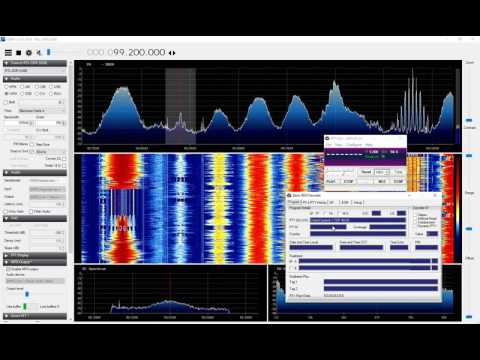Toggle the Filter Audio checkbox

tap(31, 212)
